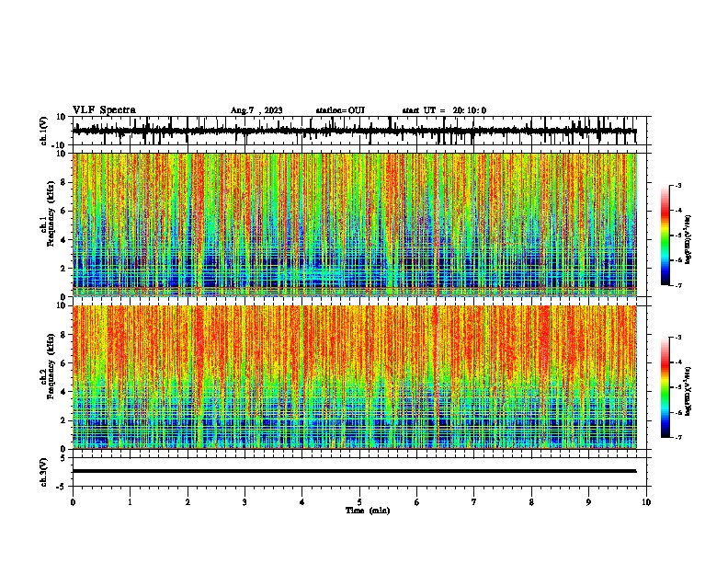Click the "-5" tick on ch.3(V) axis
Viewport: 728px width, 563px height.
pyautogui.click(x=63, y=487)
